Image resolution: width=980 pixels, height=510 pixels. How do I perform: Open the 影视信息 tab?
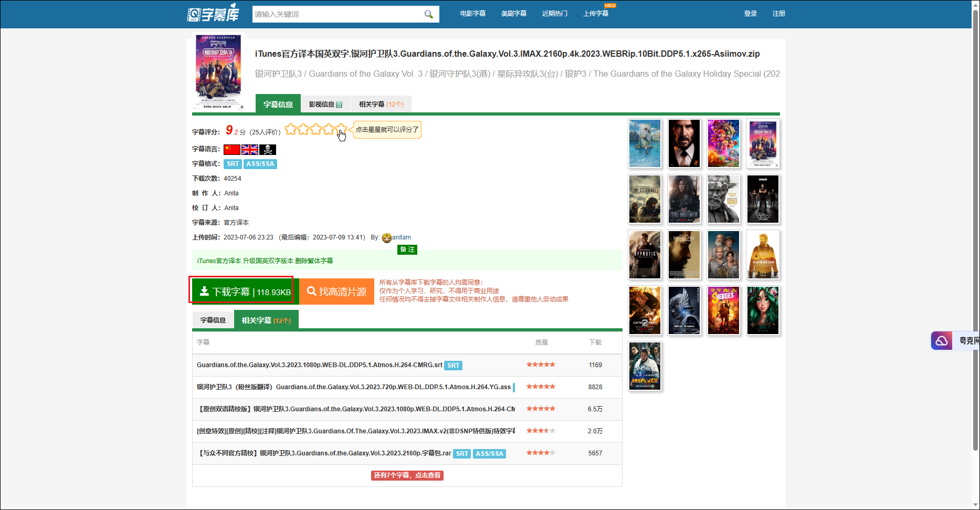[325, 105]
